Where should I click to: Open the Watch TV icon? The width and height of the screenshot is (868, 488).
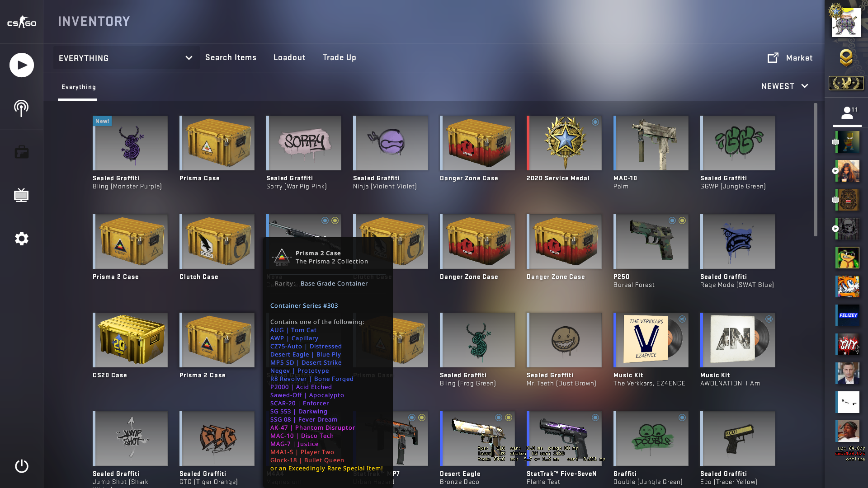[21, 195]
